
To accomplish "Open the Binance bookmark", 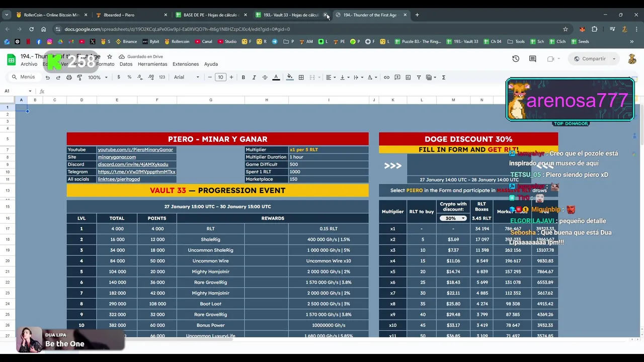I will pyautogui.click(x=126, y=42).
